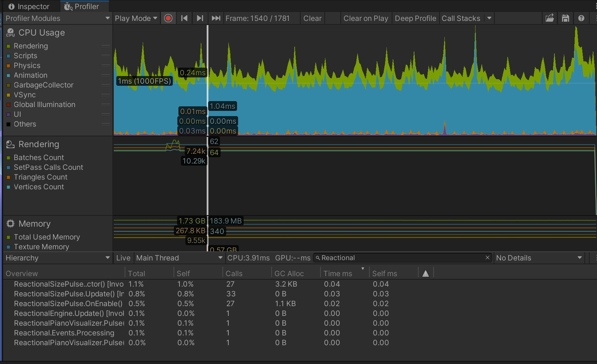Click the Inspector tab info icon
Image resolution: width=597 pixels, height=364 pixels.
tap(12, 7)
